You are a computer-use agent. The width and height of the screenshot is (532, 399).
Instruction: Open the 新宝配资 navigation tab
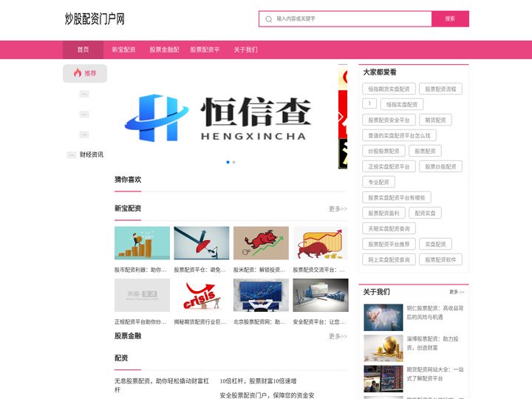[x=124, y=50]
